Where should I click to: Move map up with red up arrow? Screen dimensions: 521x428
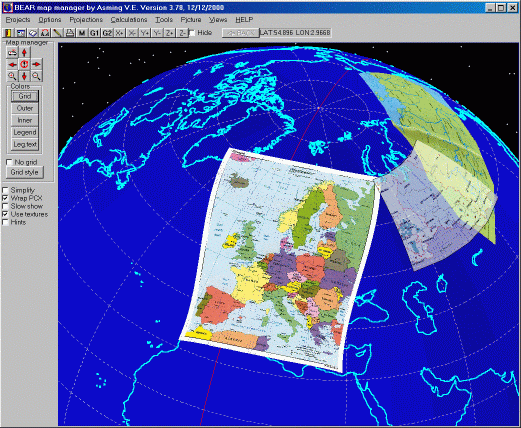(x=24, y=52)
